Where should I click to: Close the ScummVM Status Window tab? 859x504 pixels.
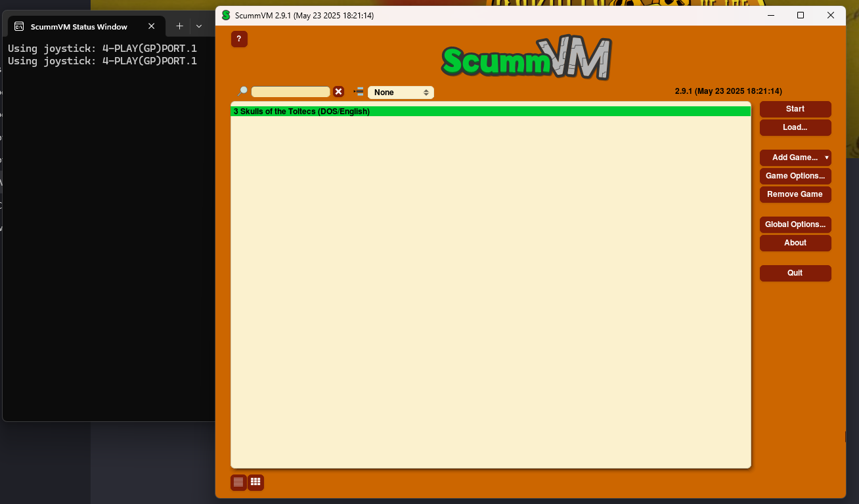tap(152, 26)
